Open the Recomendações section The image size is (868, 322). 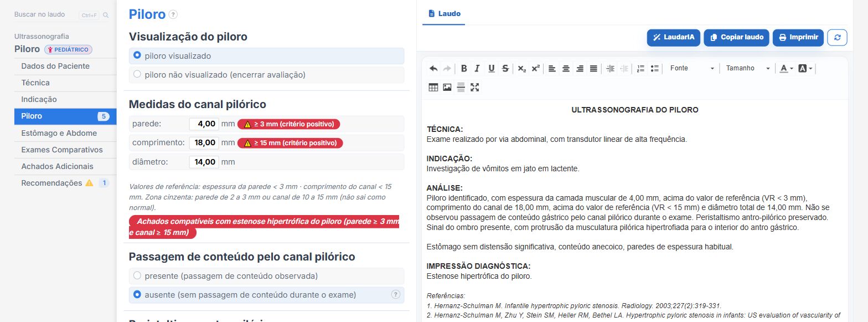65,183
